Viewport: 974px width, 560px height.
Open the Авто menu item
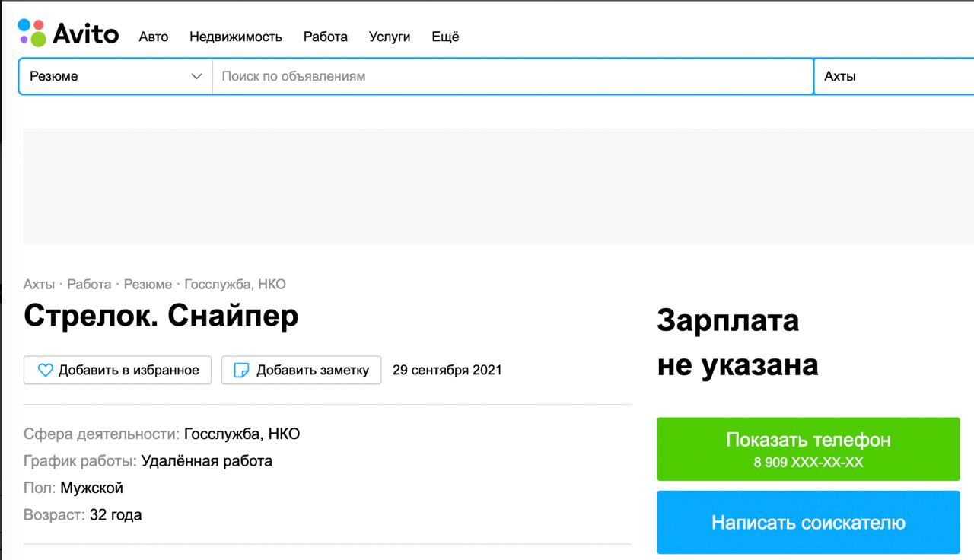tap(154, 37)
